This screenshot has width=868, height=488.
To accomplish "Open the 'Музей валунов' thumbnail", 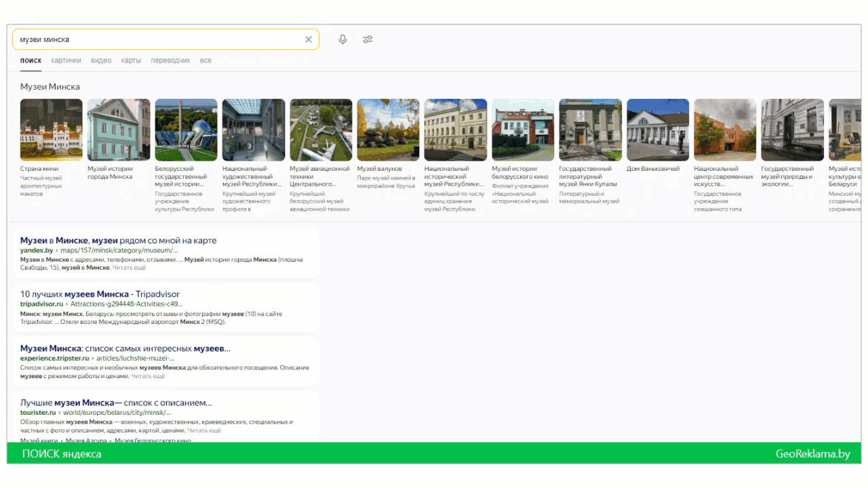I will (389, 129).
